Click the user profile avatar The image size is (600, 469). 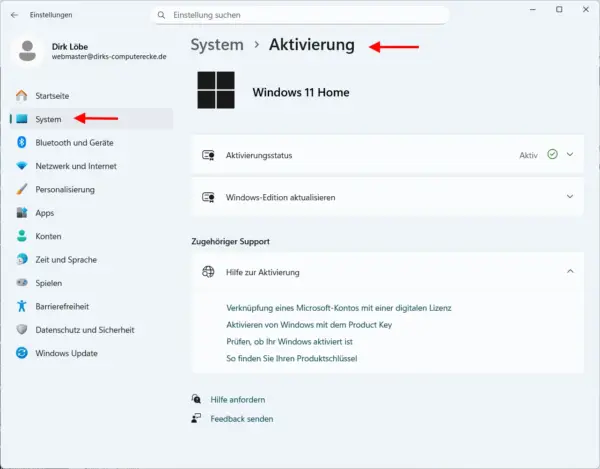coord(27,51)
